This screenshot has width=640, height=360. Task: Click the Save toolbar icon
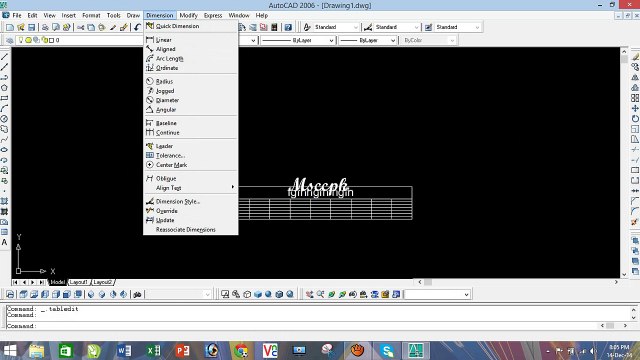click(x=31, y=27)
